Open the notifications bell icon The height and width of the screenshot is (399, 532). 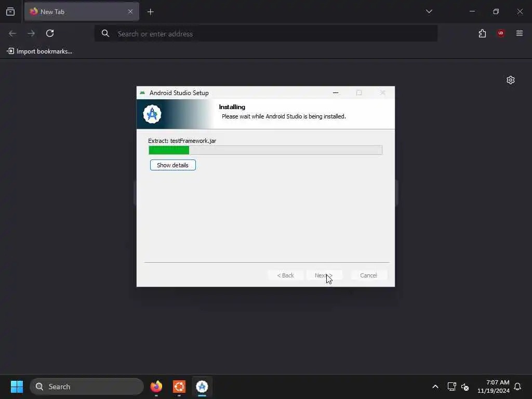coord(517,387)
